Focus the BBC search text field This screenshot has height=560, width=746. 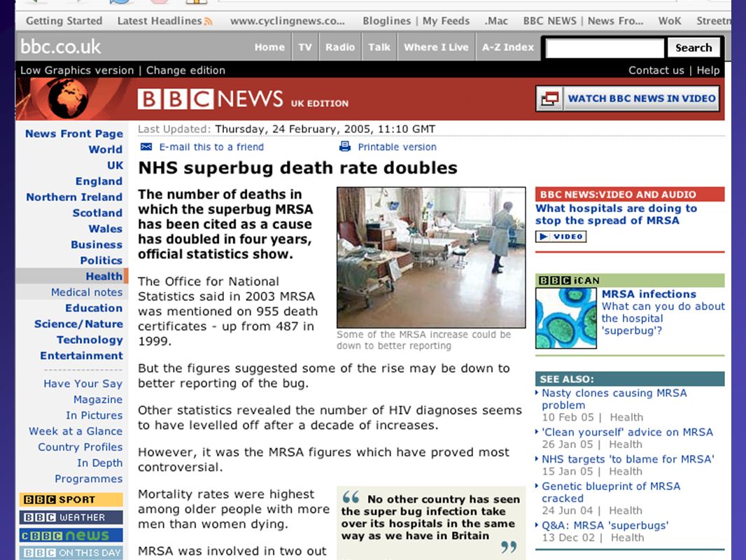pyautogui.click(x=604, y=48)
